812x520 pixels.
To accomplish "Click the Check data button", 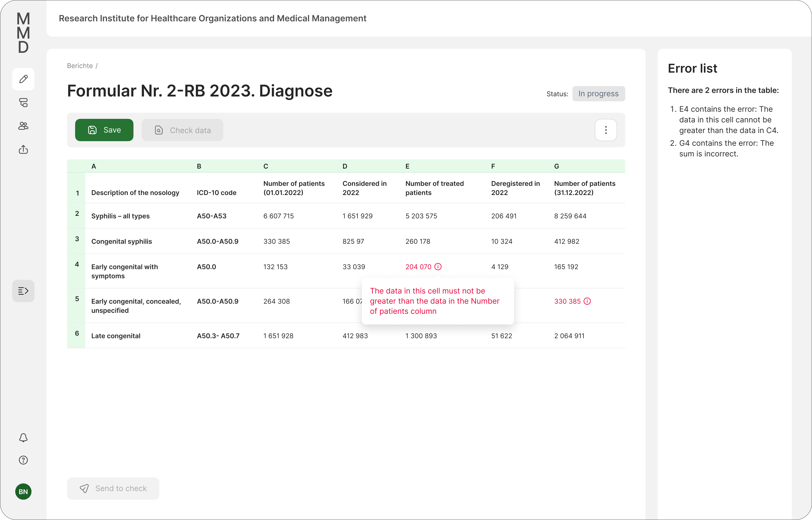I will 182,130.
